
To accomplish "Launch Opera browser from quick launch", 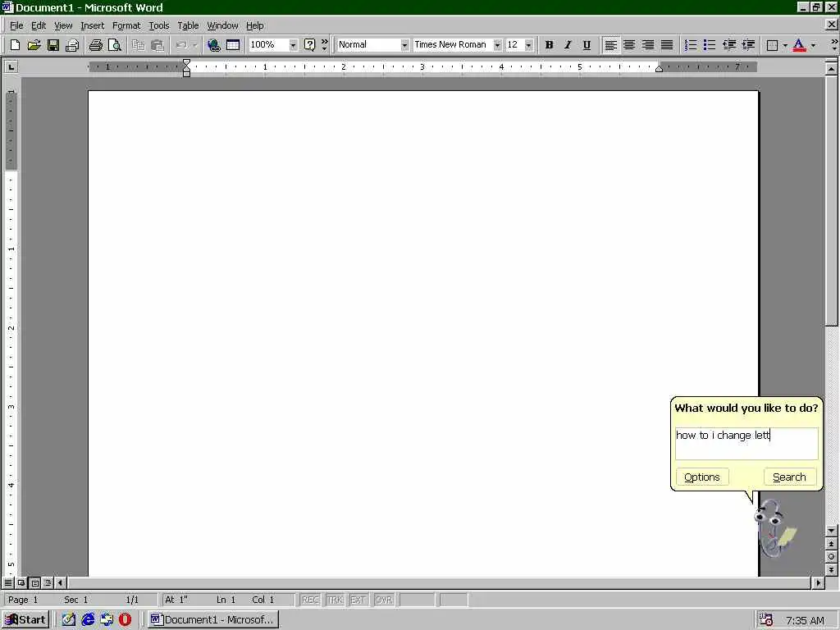I will pyautogui.click(x=125, y=619).
